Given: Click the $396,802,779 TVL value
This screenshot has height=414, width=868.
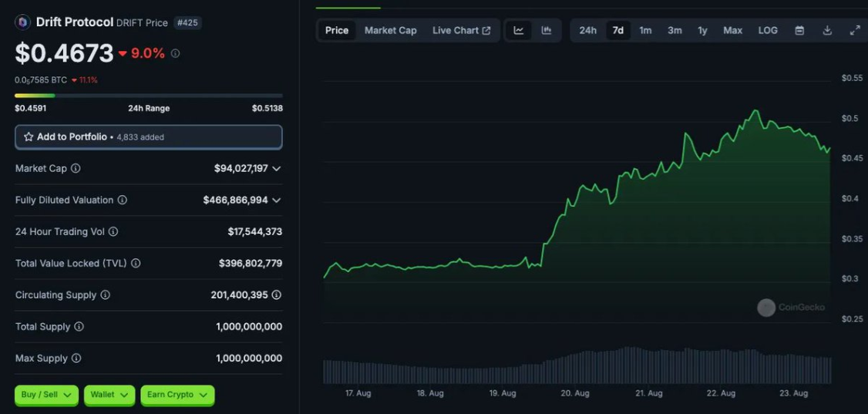Looking at the screenshot, I should [251, 264].
